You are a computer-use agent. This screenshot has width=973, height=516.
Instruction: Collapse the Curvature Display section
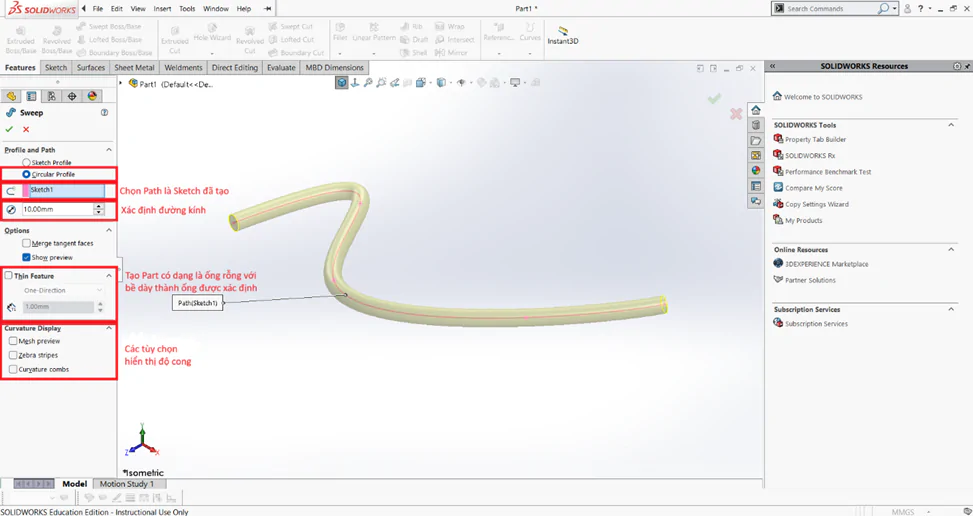tap(109, 328)
